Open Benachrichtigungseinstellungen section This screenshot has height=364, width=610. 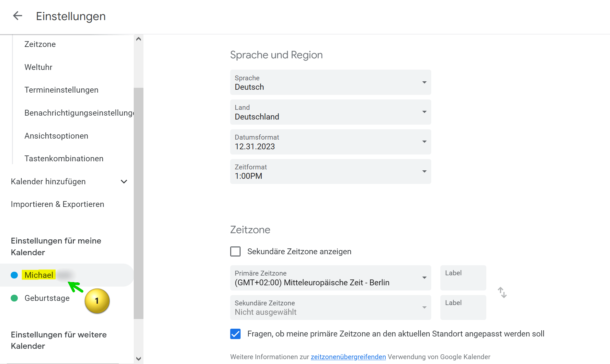click(79, 113)
